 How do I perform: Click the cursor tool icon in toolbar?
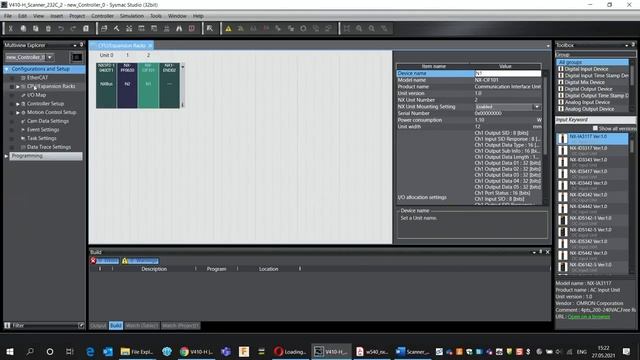[210, 29]
